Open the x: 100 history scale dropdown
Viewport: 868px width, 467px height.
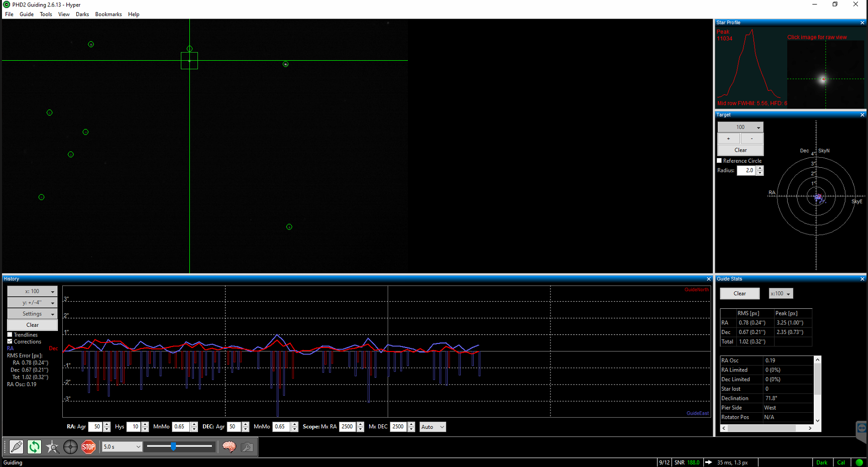click(x=32, y=291)
